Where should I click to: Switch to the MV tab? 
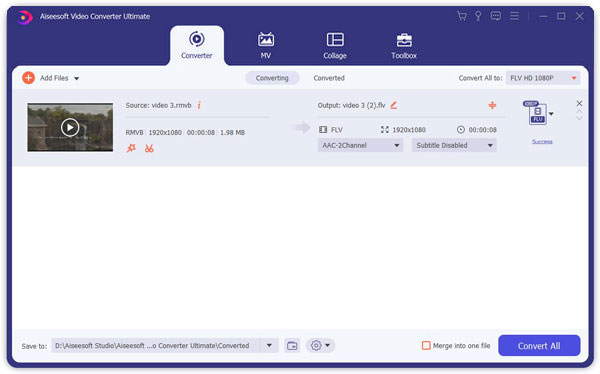point(266,46)
